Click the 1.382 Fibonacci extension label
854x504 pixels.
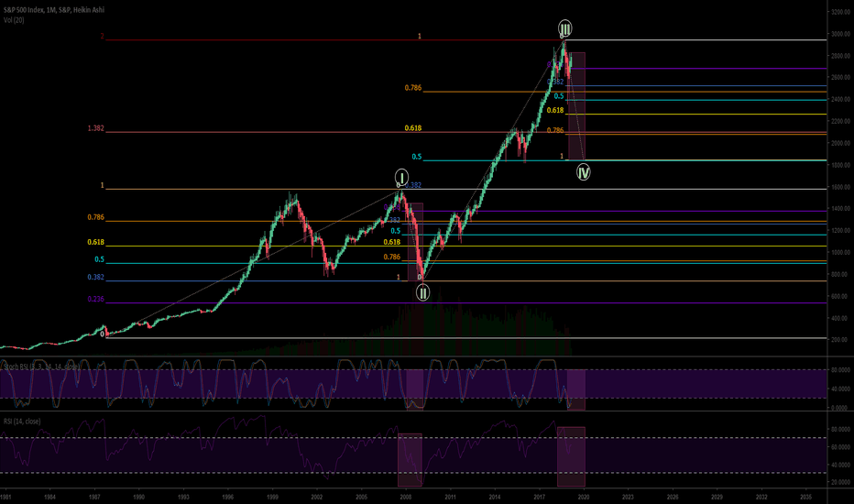coord(95,128)
